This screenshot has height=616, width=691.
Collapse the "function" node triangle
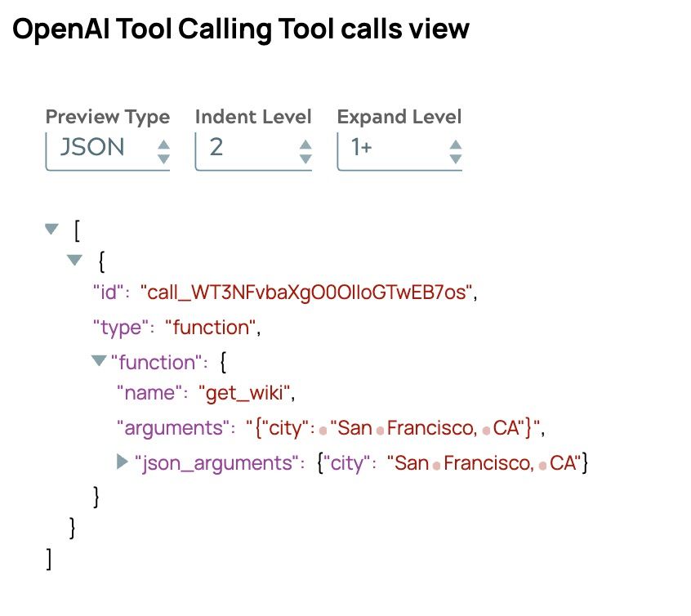[100, 360]
